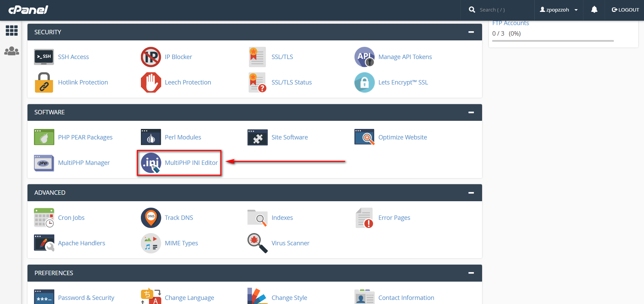Click the Password & Security link

(x=86, y=298)
